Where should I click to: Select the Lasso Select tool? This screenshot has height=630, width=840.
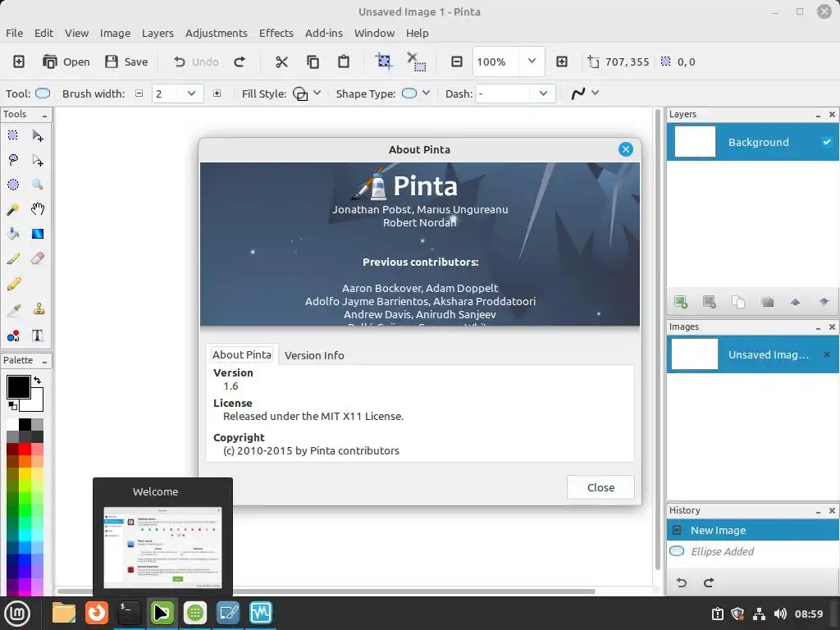point(13,160)
